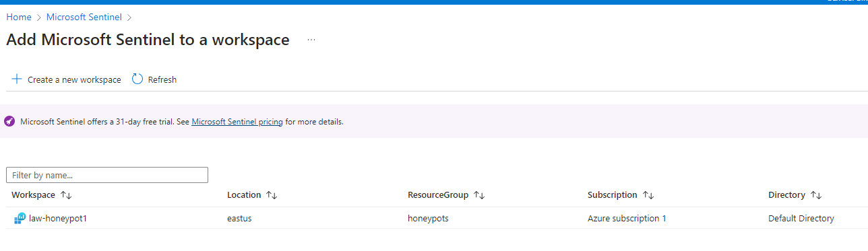The image size is (868, 251).
Task: Select the law-honeypot1 workspace
Action: [x=58, y=219]
